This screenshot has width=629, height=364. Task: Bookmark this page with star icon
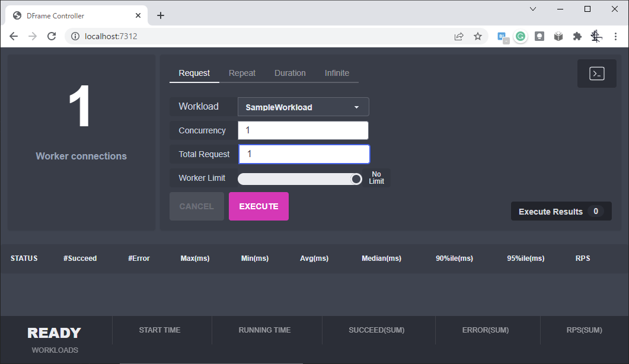478,36
